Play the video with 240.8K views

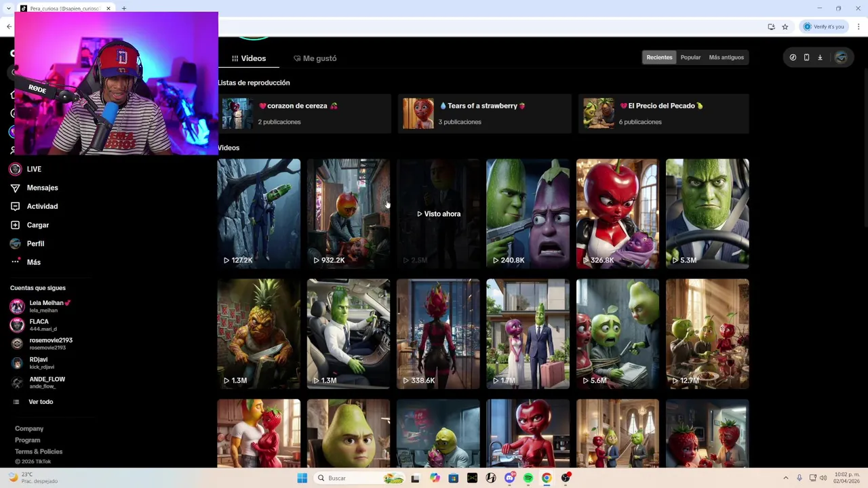click(528, 213)
